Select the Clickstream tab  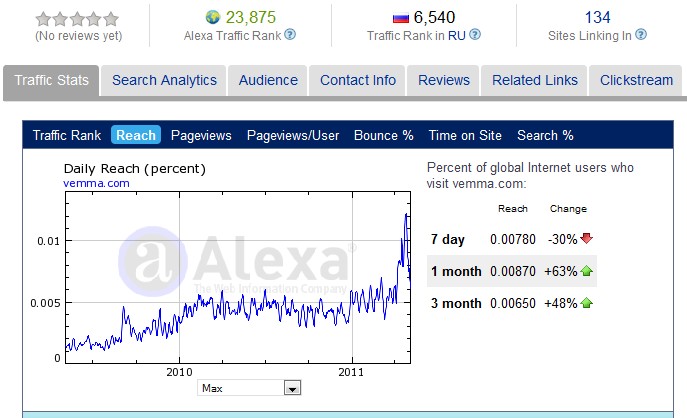(x=636, y=80)
